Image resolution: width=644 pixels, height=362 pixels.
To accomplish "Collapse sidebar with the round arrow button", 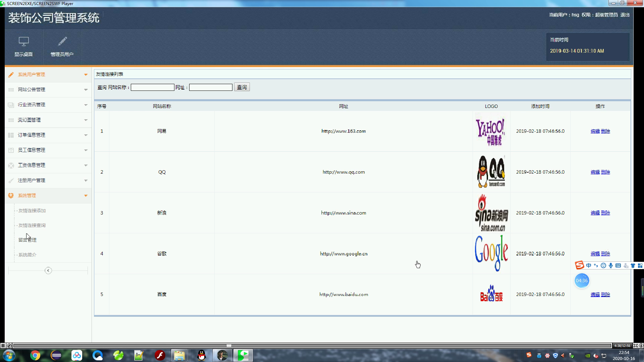I will pos(48,270).
